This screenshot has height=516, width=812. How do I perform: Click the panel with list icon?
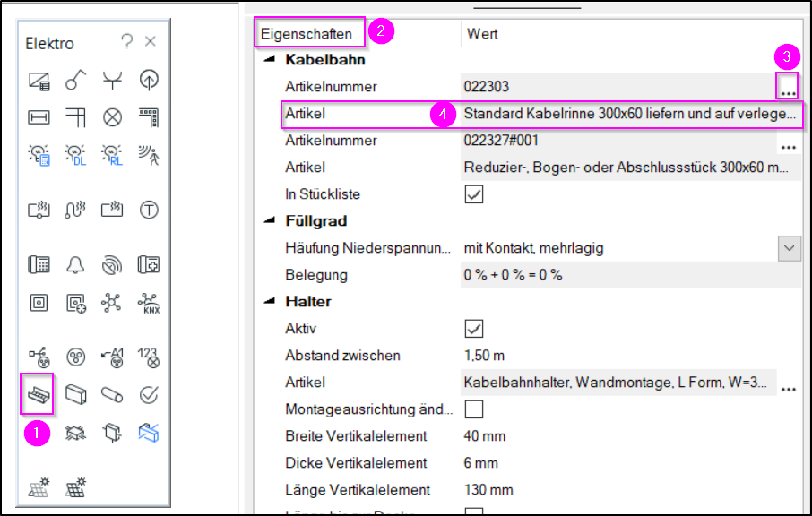pos(39,82)
